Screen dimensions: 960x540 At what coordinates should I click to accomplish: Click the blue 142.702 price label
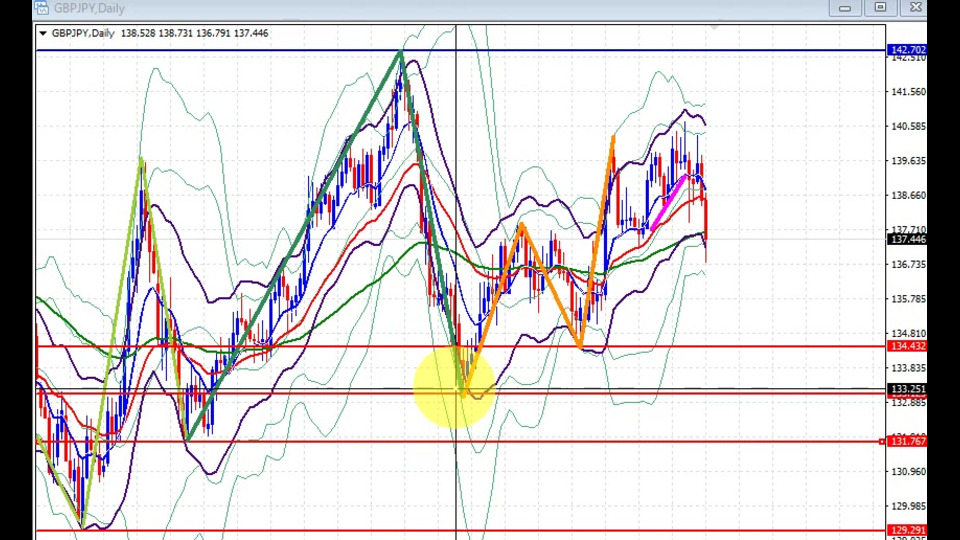tap(907, 50)
